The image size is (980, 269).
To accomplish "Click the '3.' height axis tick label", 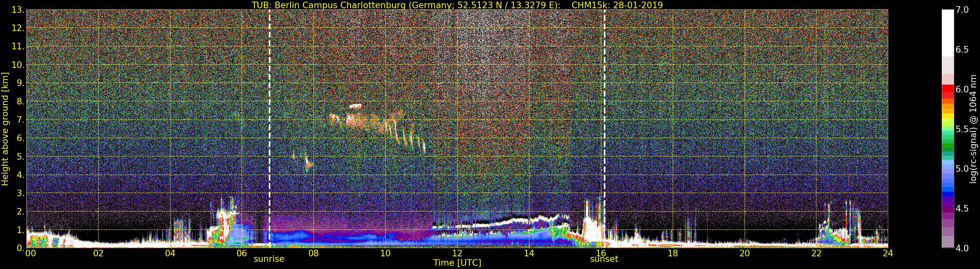I will click(20, 193).
